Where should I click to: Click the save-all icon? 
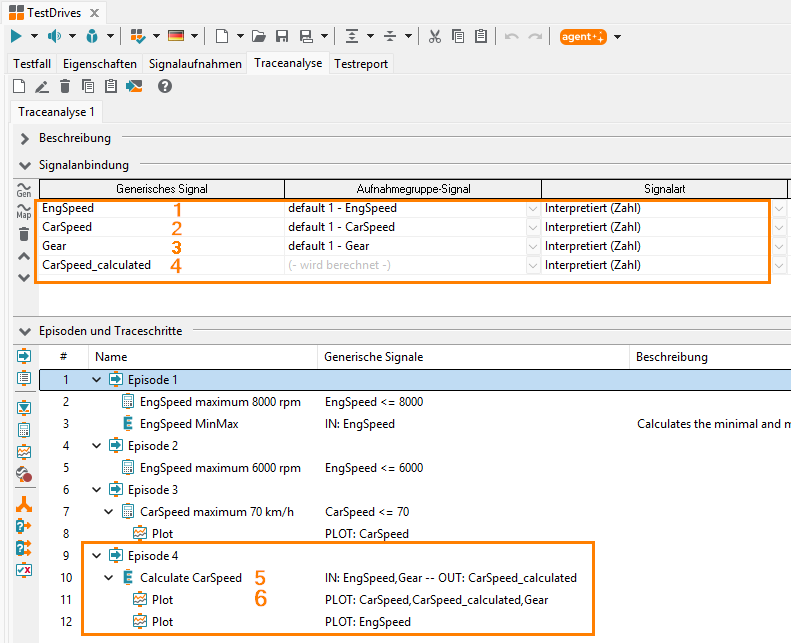(306, 36)
